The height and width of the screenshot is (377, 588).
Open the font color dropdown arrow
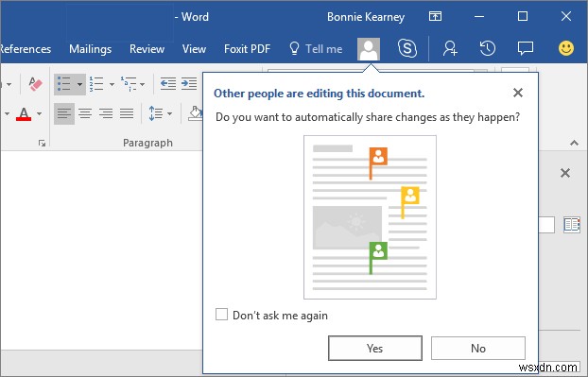point(40,114)
